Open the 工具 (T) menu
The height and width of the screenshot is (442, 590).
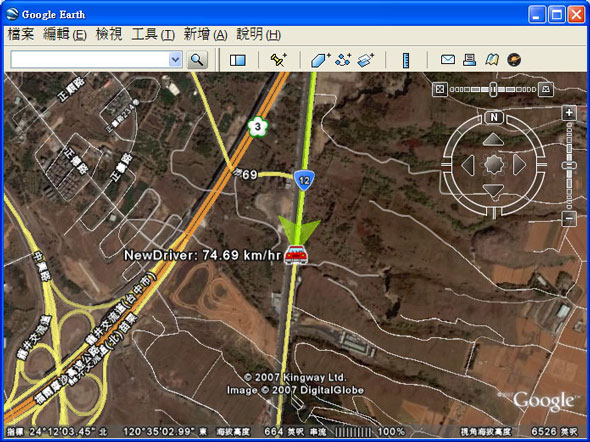click(153, 35)
